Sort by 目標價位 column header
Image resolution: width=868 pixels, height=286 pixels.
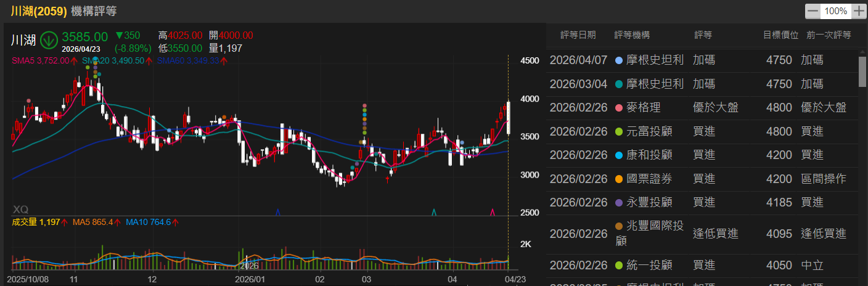[780, 35]
